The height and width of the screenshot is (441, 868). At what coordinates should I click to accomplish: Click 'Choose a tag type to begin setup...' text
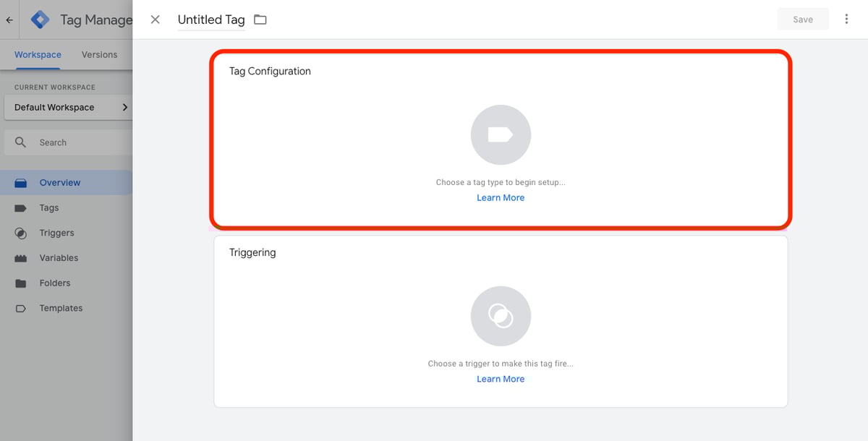coord(501,182)
